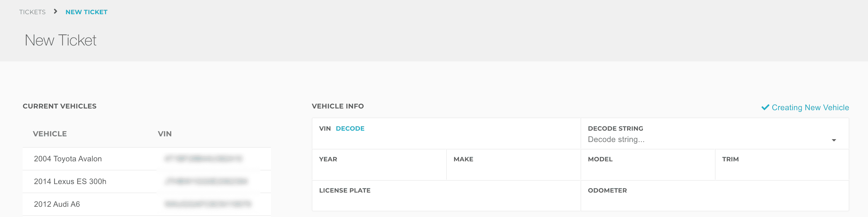Screen dimensions: 868x217
Task: Click the New Ticket breadcrumb item
Action: click(86, 12)
